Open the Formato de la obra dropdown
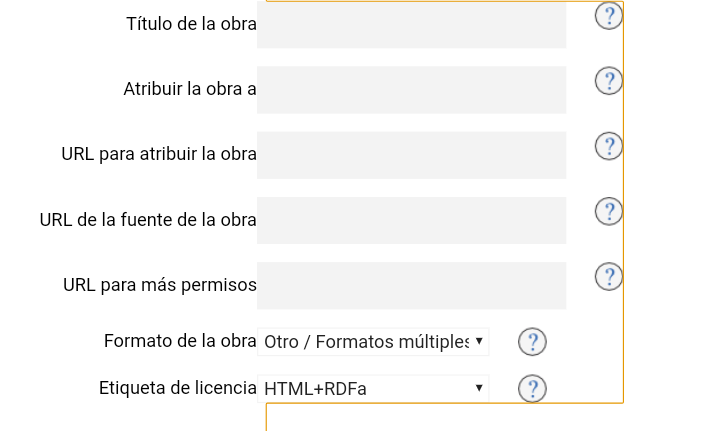Viewport: 720px width, 431px height. pyautogui.click(x=373, y=342)
